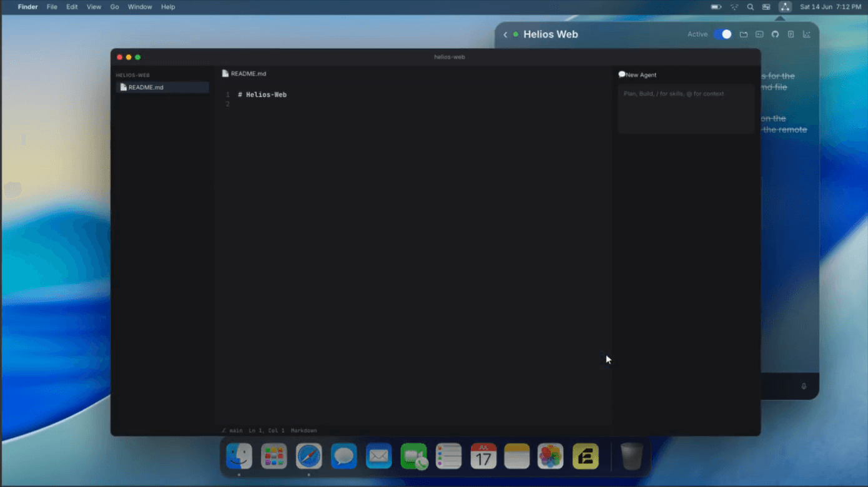Open the File menu

[52, 7]
